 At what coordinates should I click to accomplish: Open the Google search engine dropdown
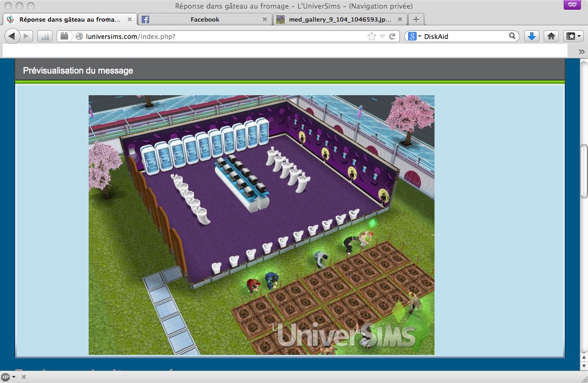(x=415, y=36)
